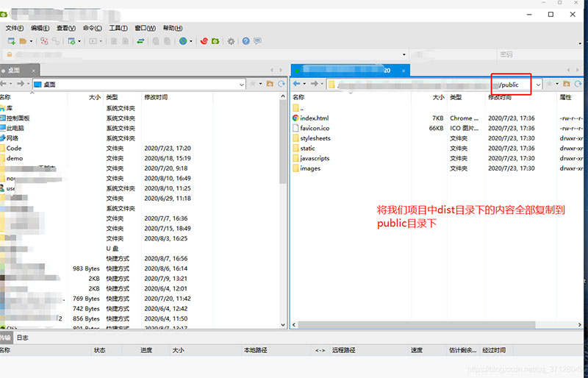The width and height of the screenshot is (588, 378).
Task: Expand the open session folder dropdown arrow
Action: pos(31,41)
